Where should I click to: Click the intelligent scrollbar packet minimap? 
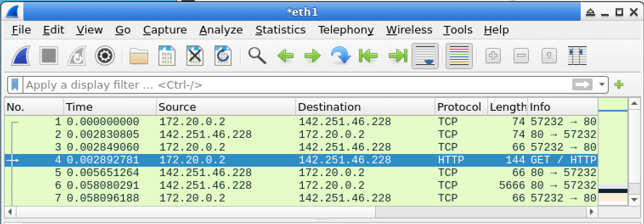613,151
